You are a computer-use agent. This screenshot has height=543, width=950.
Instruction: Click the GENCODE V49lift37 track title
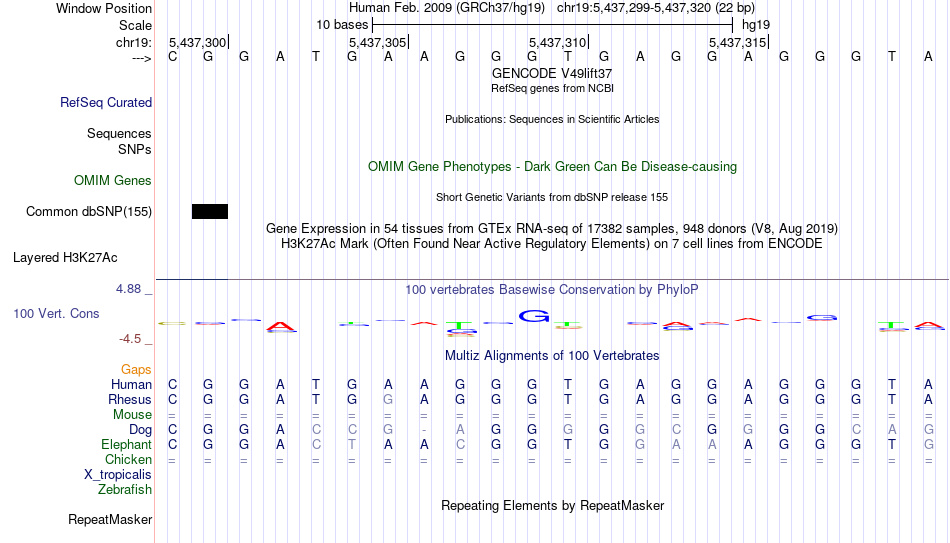click(x=552, y=73)
